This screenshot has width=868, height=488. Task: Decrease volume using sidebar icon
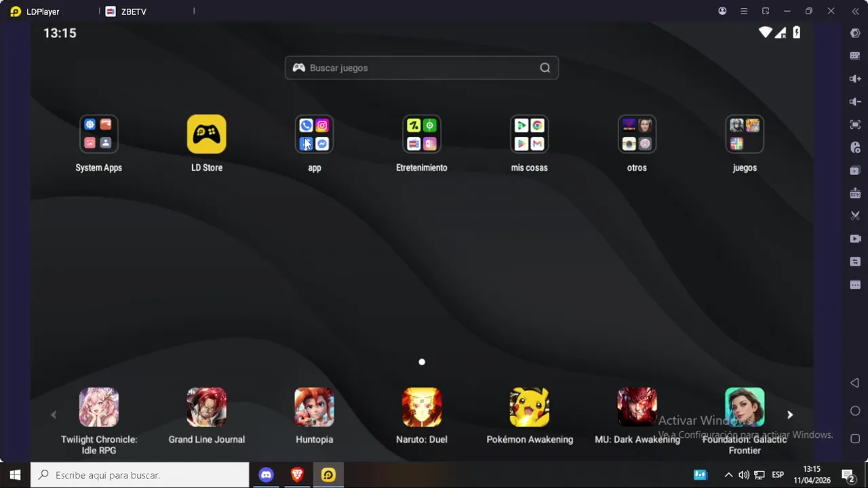tap(855, 102)
